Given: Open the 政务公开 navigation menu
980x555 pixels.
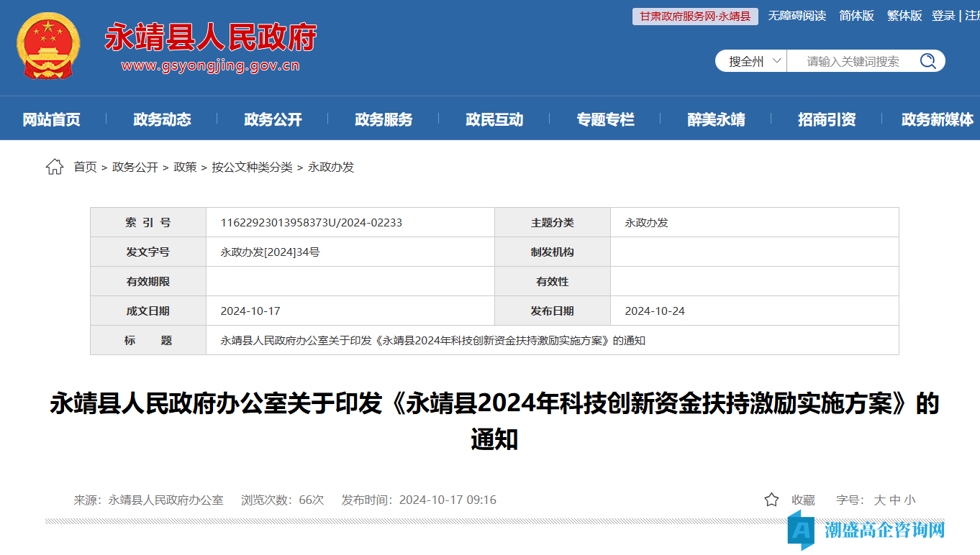Looking at the screenshot, I should [273, 119].
